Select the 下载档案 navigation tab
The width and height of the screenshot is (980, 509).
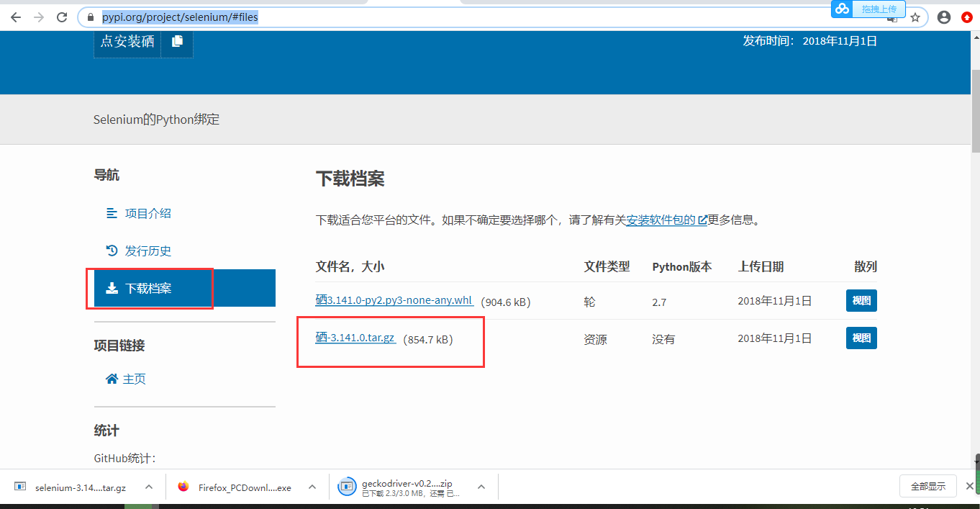(x=184, y=288)
